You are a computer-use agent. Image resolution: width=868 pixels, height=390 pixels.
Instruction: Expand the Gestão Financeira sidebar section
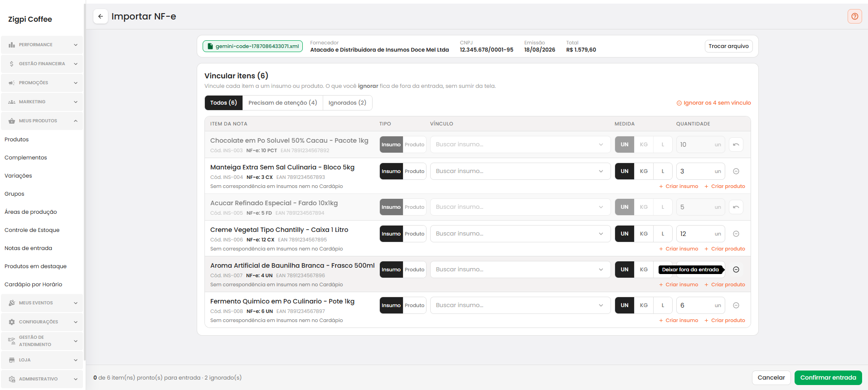[x=42, y=64]
